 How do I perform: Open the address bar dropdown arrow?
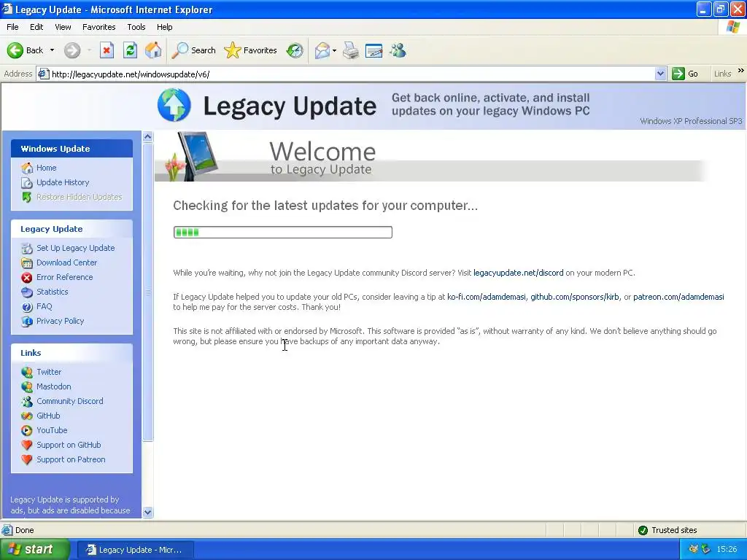(660, 74)
